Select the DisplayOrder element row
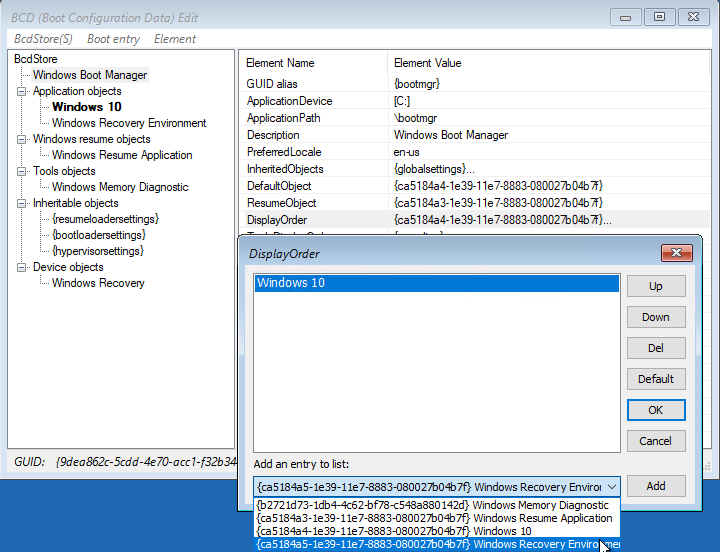Image resolution: width=720 pixels, height=552 pixels. point(474,220)
